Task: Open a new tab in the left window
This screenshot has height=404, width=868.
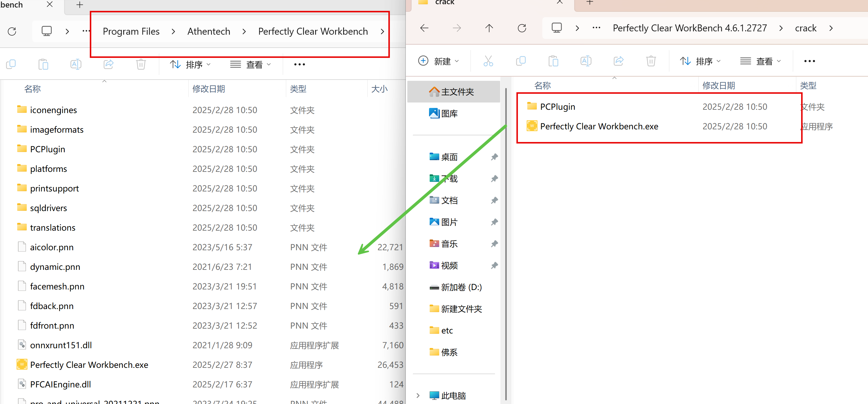Action: click(x=80, y=5)
